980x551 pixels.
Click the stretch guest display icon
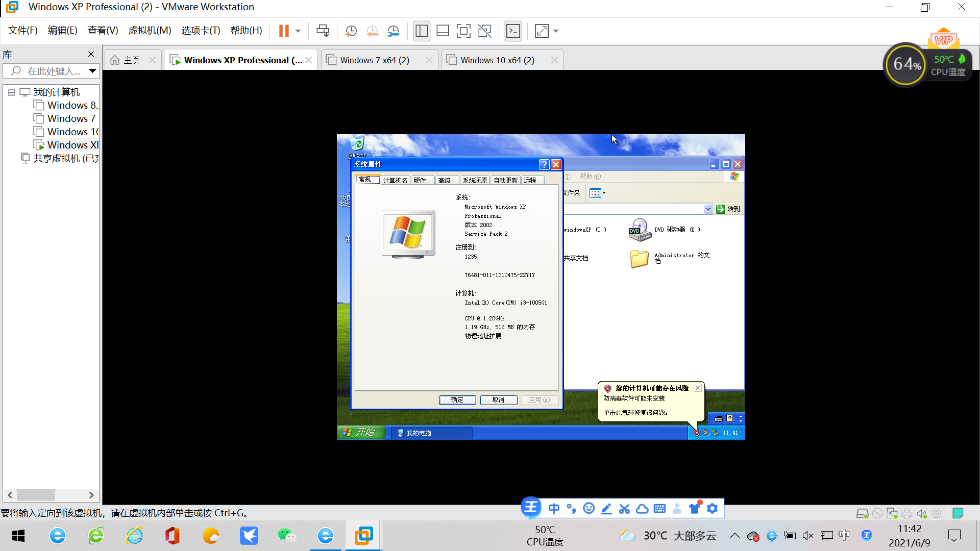point(542,31)
